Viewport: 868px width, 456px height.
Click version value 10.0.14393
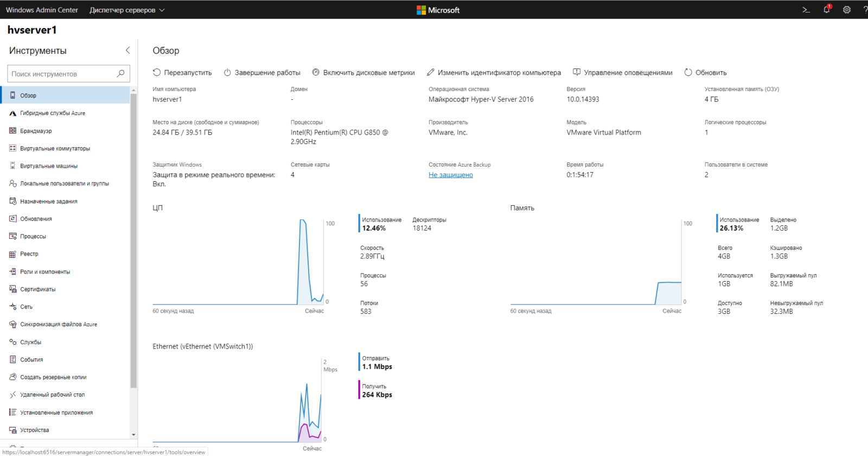[x=583, y=99]
